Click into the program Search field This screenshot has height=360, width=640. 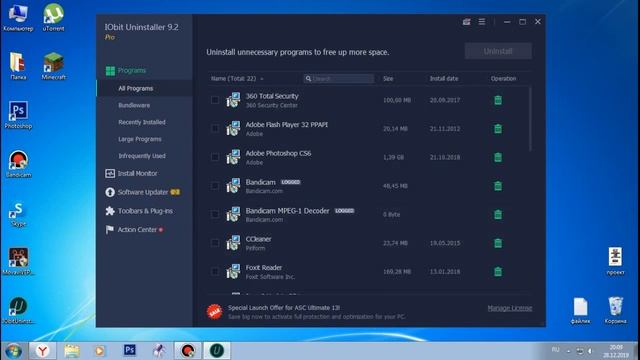tap(339, 78)
